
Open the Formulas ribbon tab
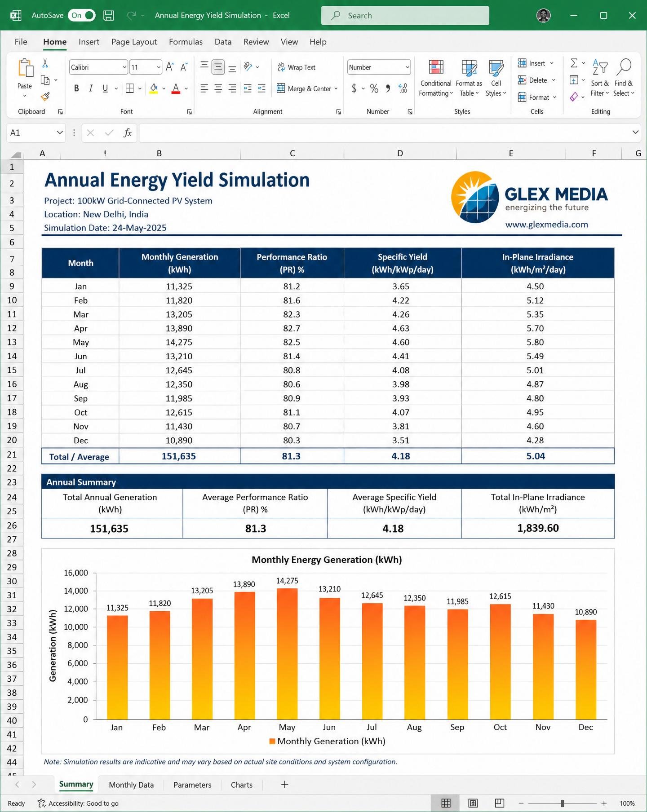pos(186,42)
